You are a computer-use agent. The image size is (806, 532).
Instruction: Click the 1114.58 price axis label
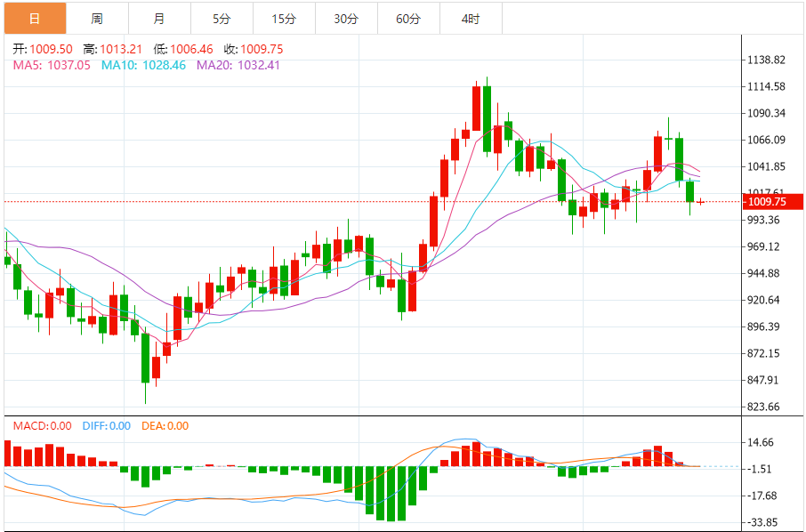767,87
